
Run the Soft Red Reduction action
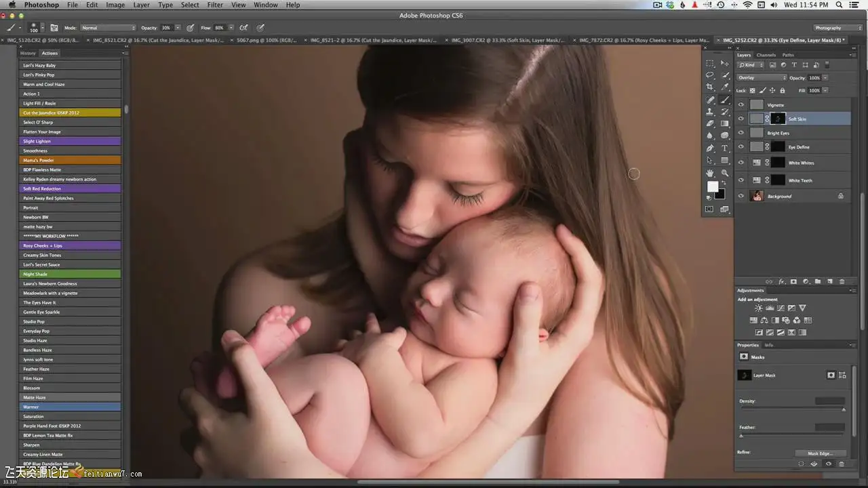click(70, 188)
